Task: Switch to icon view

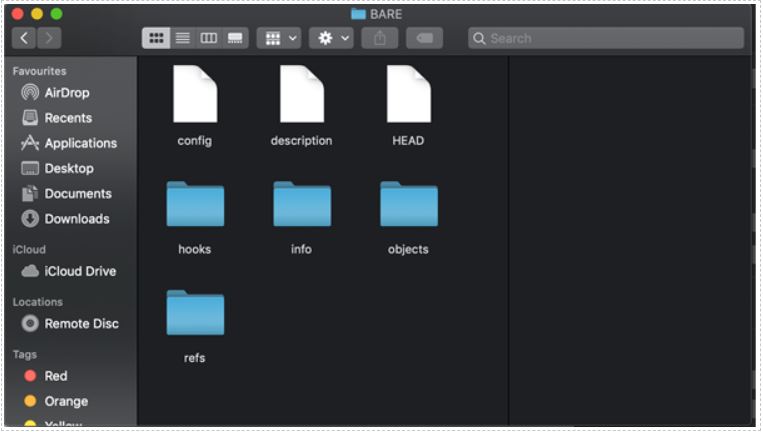Action: [156, 38]
